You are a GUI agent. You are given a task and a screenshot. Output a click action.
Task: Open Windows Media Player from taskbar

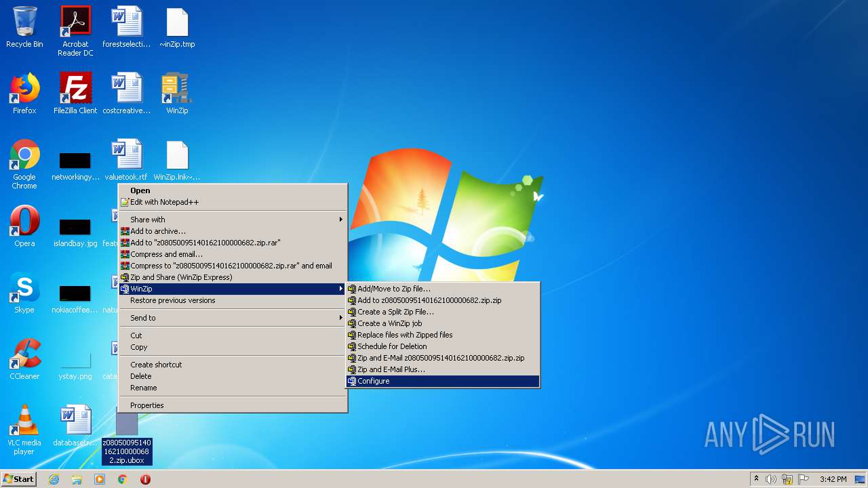[x=100, y=479]
